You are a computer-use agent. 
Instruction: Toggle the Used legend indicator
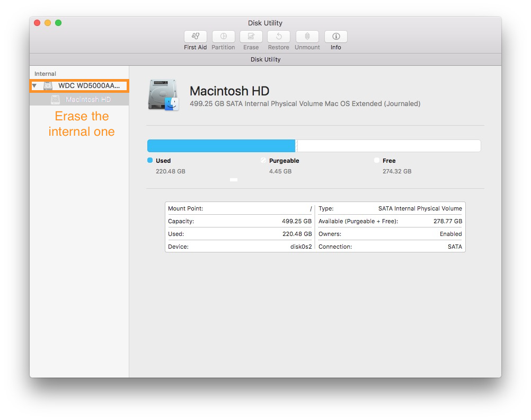point(150,160)
